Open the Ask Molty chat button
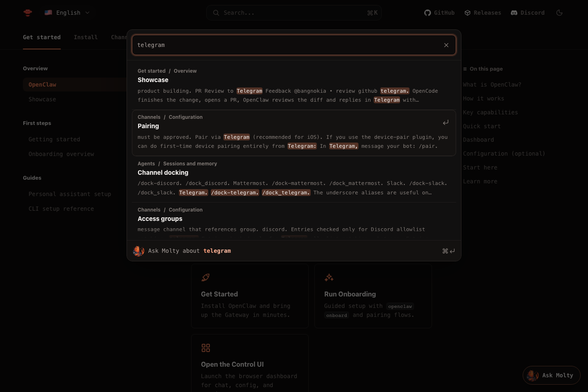Image resolution: width=588 pixels, height=392 pixels. [x=552, y=375]
